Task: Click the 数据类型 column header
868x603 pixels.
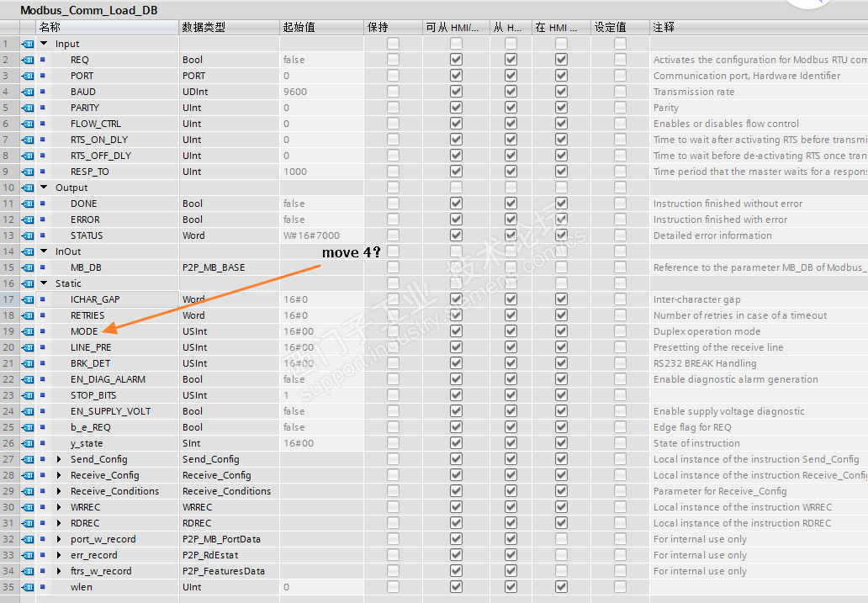Action: pyautogui.click(x=229, y=27)
